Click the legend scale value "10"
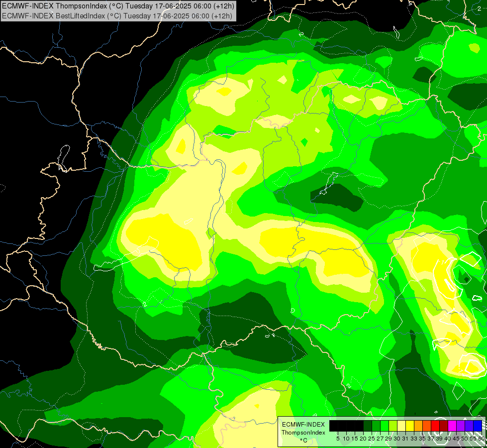 346,439
